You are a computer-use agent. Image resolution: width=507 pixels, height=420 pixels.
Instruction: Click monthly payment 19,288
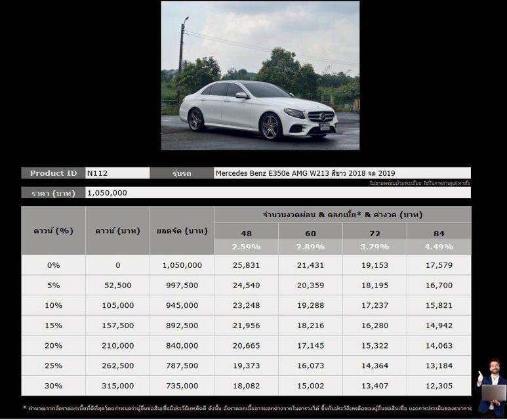[x=310, y=305]
